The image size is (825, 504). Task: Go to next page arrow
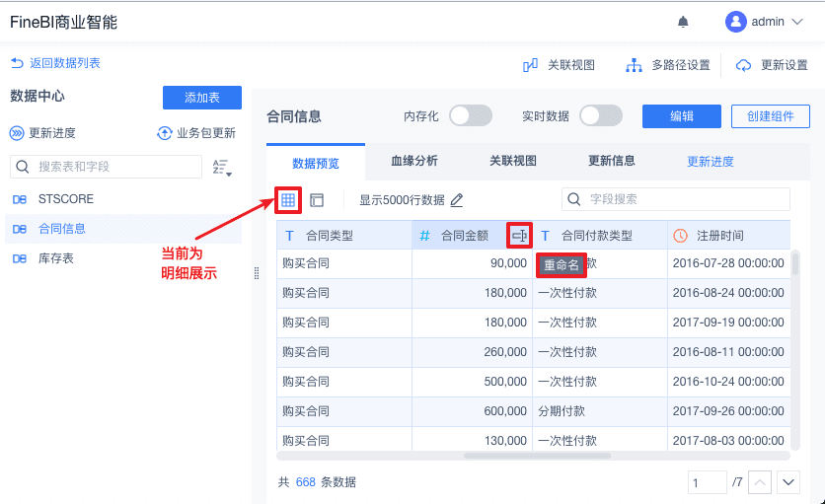787,482
